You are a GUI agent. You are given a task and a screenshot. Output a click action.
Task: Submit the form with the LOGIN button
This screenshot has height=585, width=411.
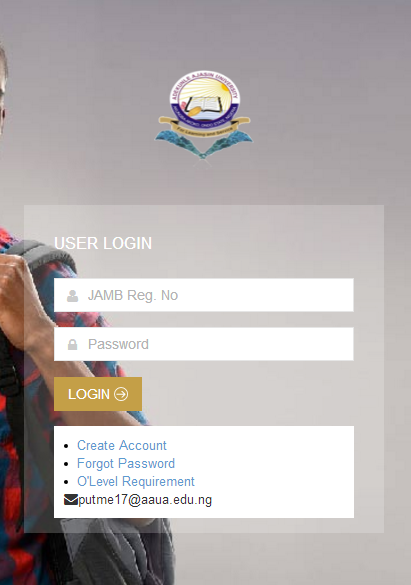pyautogui.click(x=98, y=394)
